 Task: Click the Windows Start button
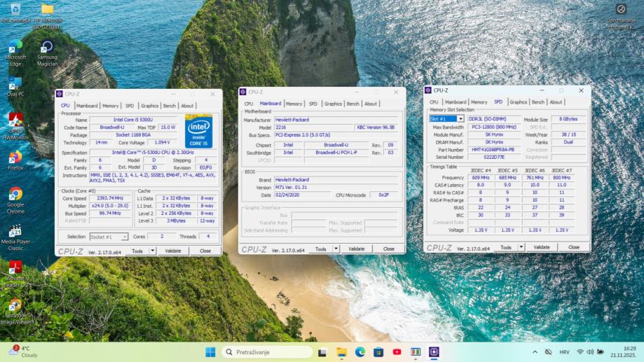pyautogui.click(x=210, y=351)
